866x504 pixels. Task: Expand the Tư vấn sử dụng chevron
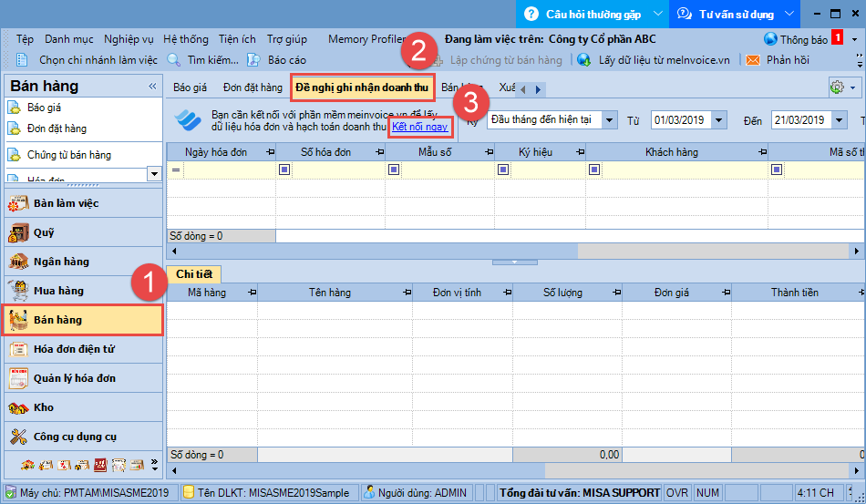[x=789, y=14]
